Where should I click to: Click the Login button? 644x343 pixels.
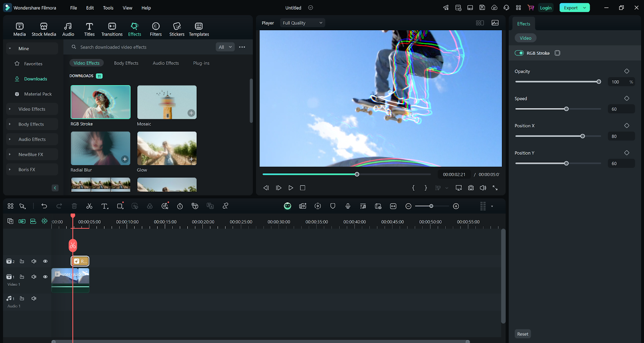(546, 8)
